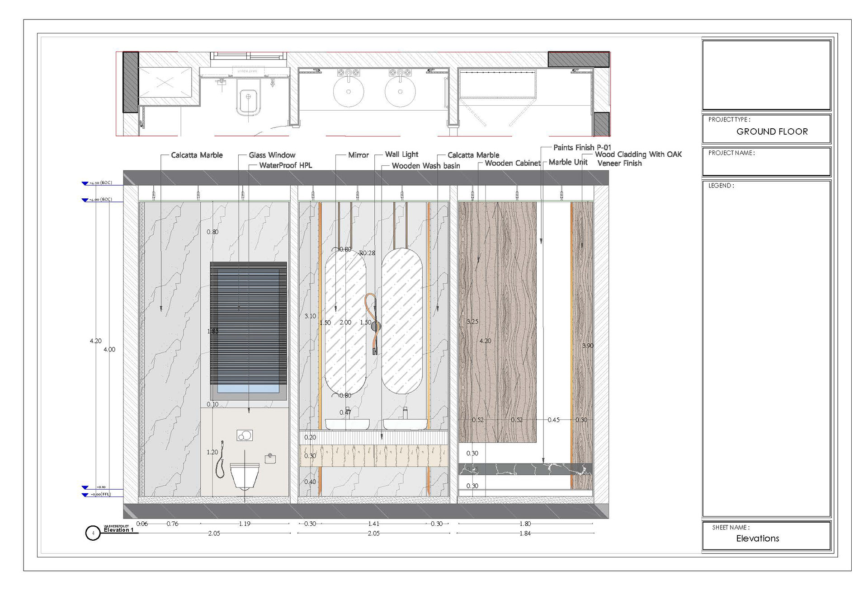Select the Wooden Wash basin label

pyautogui.click(x=425, y=166)
